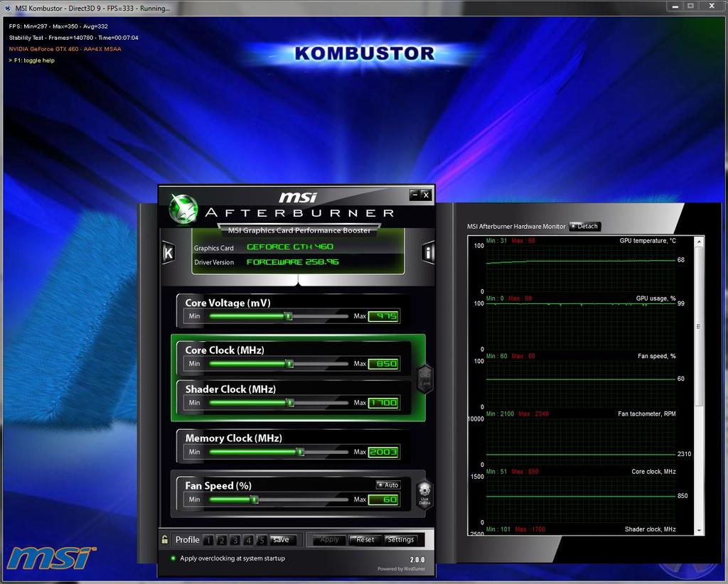Click the Shader Clock value field 1700
The width and height of the screenshot is (728, 584).
[383, 403]
